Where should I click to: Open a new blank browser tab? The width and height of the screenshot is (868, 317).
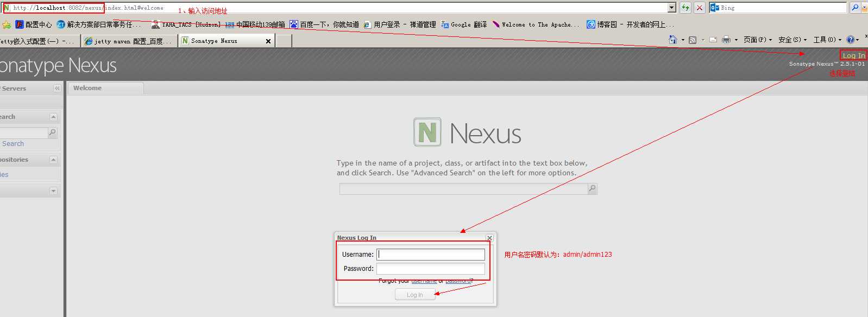pyautogui.click(x=284, y=41)
